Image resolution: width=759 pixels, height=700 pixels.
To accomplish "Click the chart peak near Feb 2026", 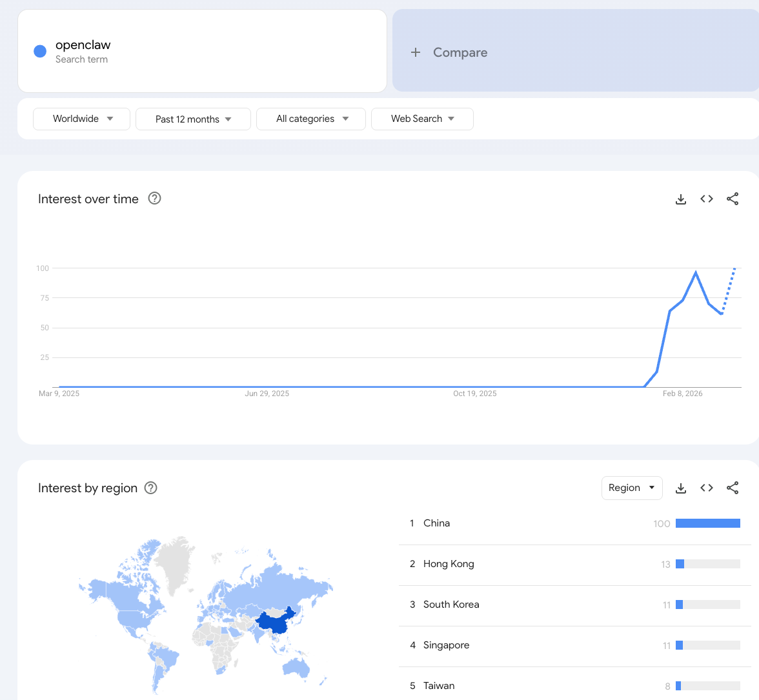I will point(696,273).
